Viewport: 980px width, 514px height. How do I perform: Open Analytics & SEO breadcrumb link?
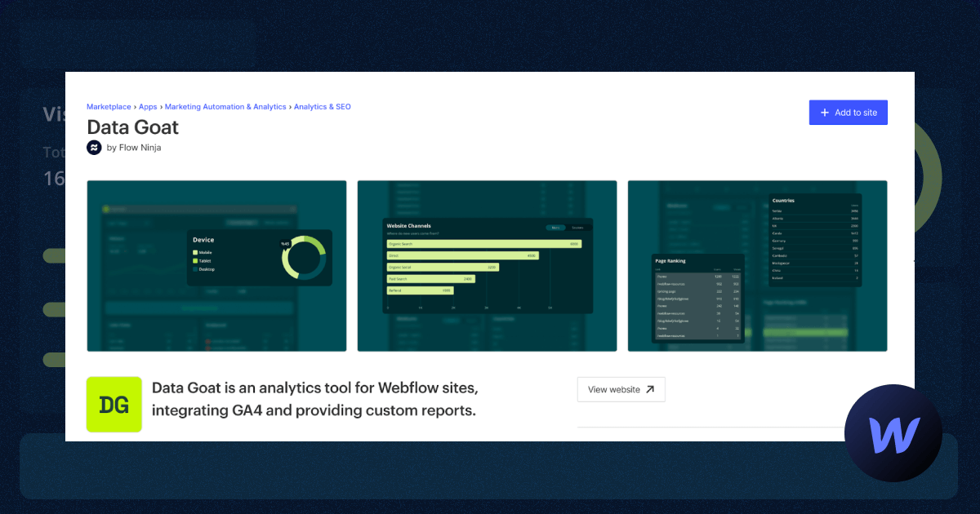(323, 107)
